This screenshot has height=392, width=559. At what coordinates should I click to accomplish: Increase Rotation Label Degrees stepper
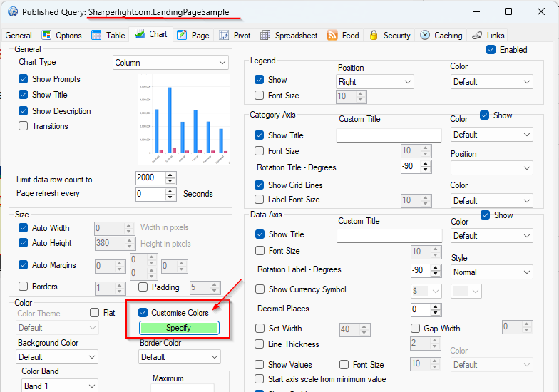(x=435, y=268)
